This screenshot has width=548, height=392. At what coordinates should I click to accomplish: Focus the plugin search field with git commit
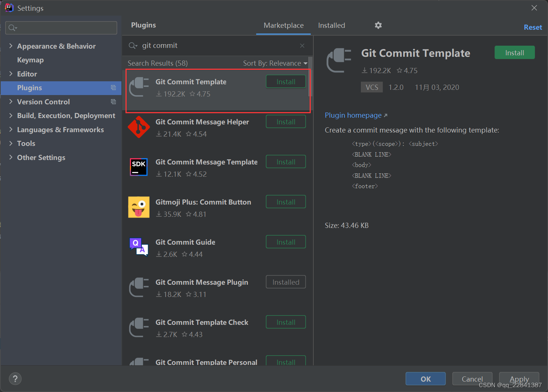tap(217, 46)
